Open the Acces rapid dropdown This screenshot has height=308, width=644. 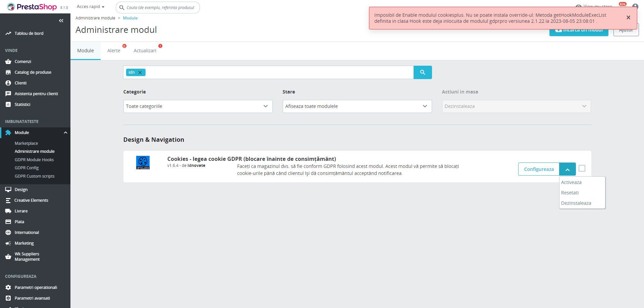coord(91,7)
